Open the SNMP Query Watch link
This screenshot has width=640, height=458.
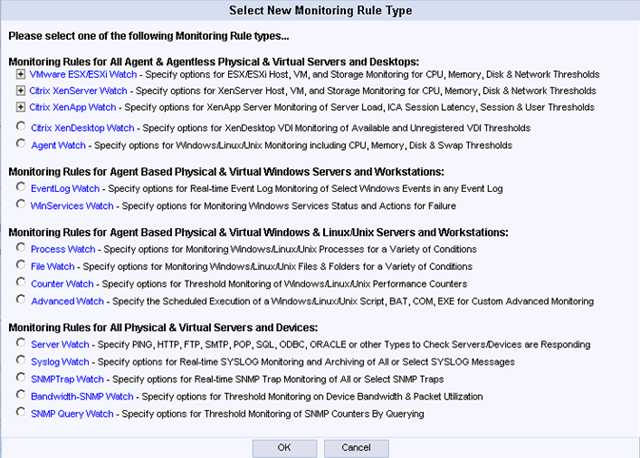pos(72,414)
